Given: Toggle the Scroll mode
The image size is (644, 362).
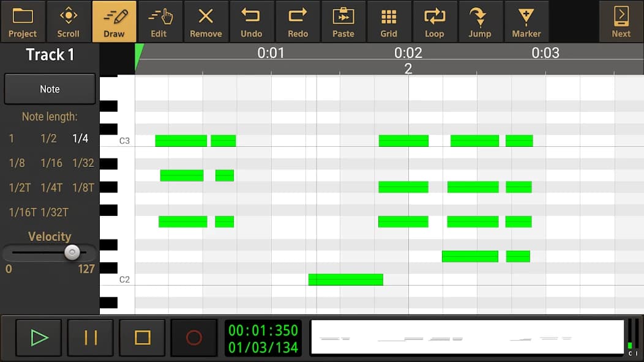Looking at the screenshot, I should (x=68, y=21).
